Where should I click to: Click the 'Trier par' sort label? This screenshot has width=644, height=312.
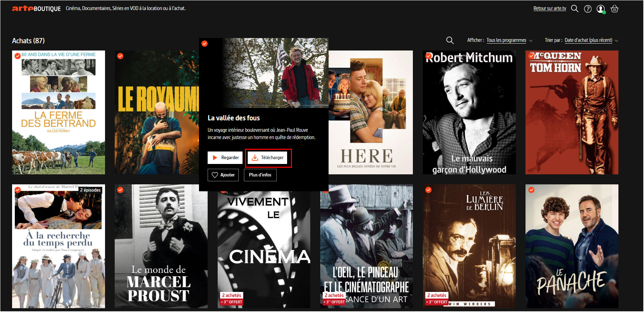(553, 40)
